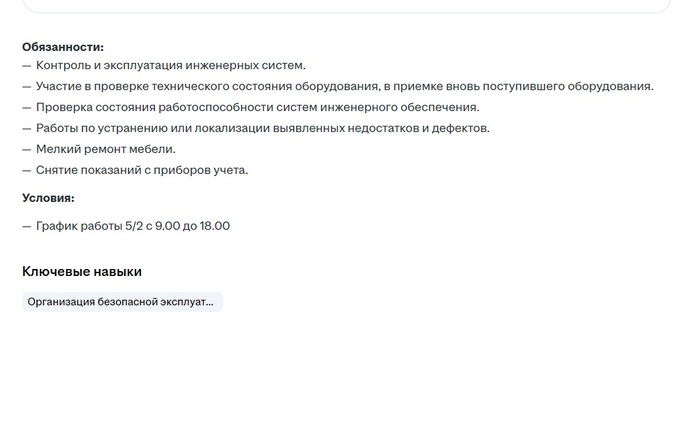700x429 pixels.
Task: Click the dash bullet before 'Участие в проверке'
Action: (x=27, y=87)
